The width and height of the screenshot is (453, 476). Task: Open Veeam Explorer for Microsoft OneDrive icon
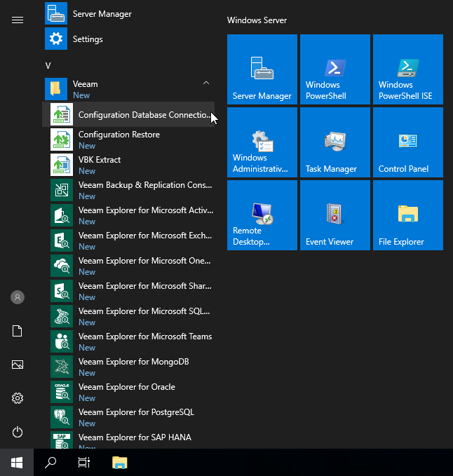[x=62, y=266]
